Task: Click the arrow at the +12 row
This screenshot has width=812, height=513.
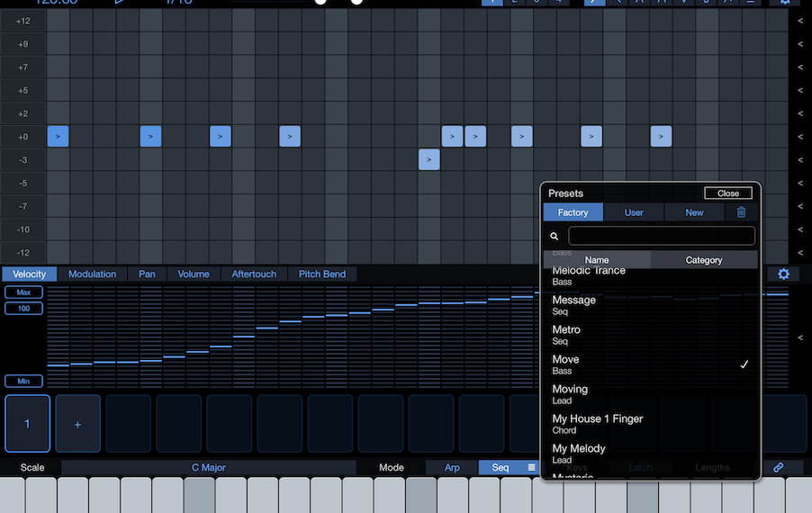Action: click(800, 21)
